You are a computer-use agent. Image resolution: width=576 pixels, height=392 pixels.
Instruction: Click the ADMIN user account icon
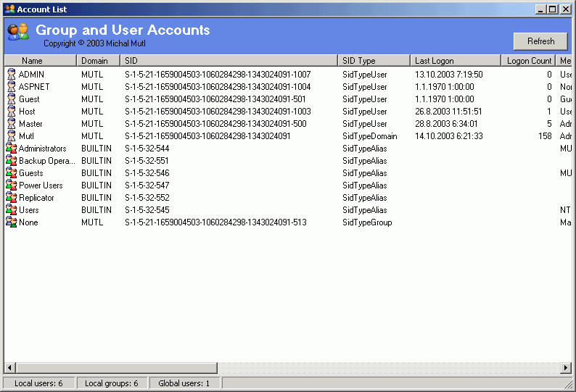coord(11,74)
